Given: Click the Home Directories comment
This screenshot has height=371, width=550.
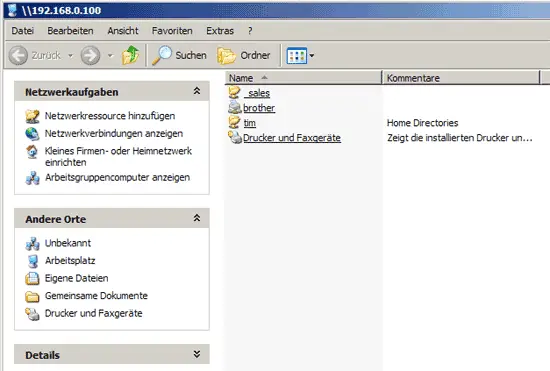Looking at the screenshot, I should pos(422,123).
